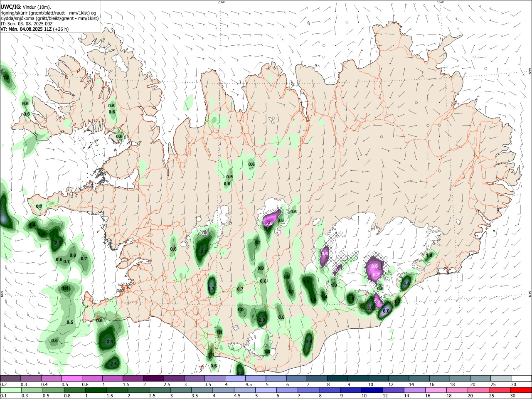
Task: Click the rain-scale swatch between 3 and 3.5
Action: [180, 390]
